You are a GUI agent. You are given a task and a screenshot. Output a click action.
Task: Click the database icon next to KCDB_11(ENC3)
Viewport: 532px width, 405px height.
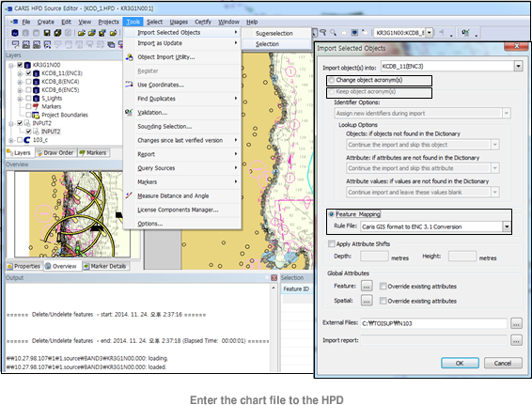(x=36, y=73)
